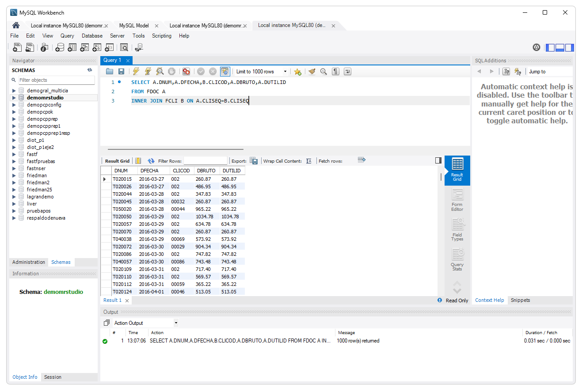Switch to the MySQL Model tab
Viewport: 586px width, 392px height.
click(134, 26)
